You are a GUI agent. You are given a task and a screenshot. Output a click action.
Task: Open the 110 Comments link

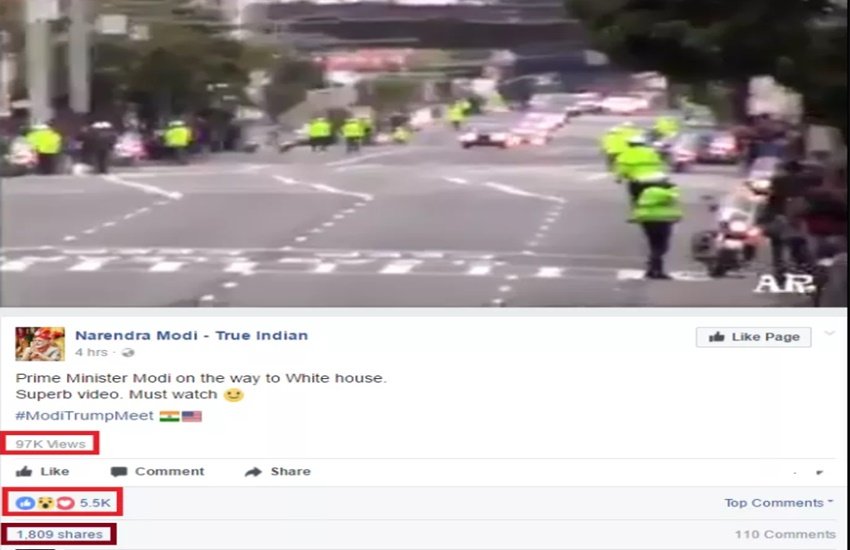[x=785, y=534]
